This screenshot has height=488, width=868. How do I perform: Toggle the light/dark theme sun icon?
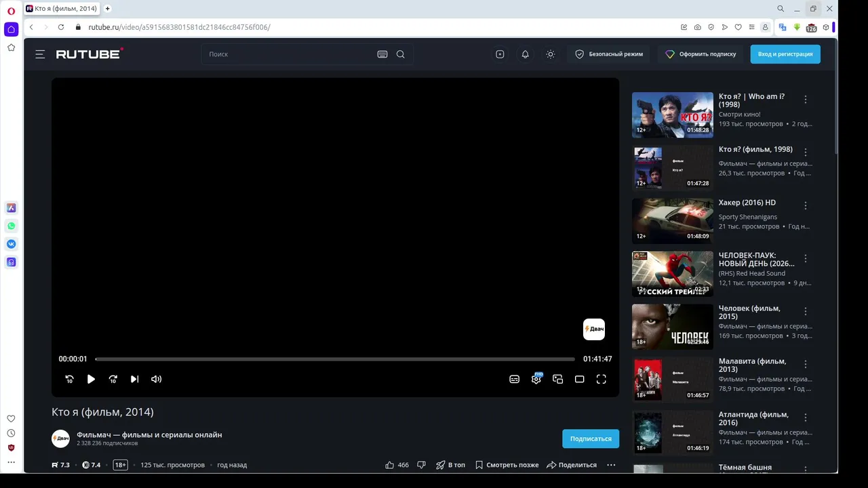click(x=550, y=54)
